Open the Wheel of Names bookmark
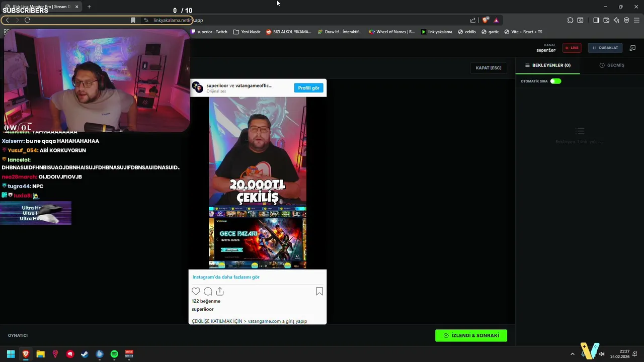Screen dimensions: 644x362 (x=392, y=32)
